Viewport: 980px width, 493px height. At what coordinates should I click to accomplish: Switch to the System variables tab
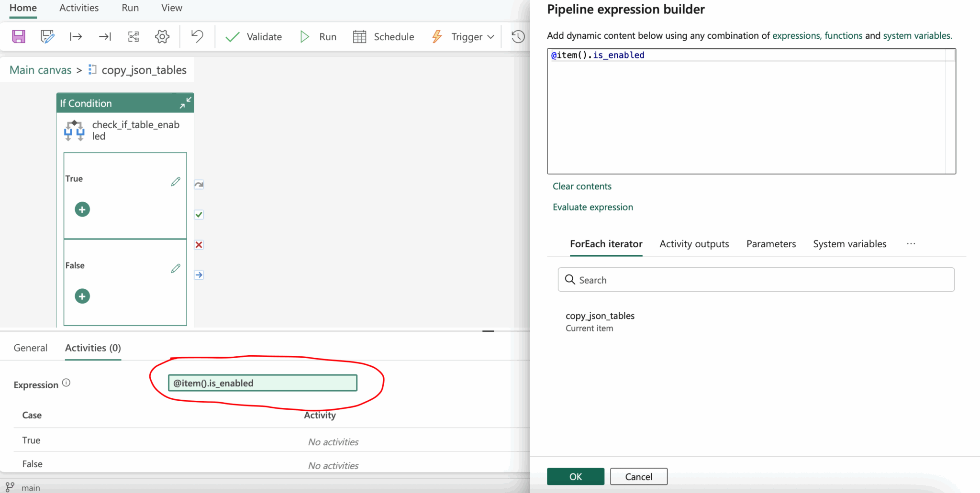850,244
